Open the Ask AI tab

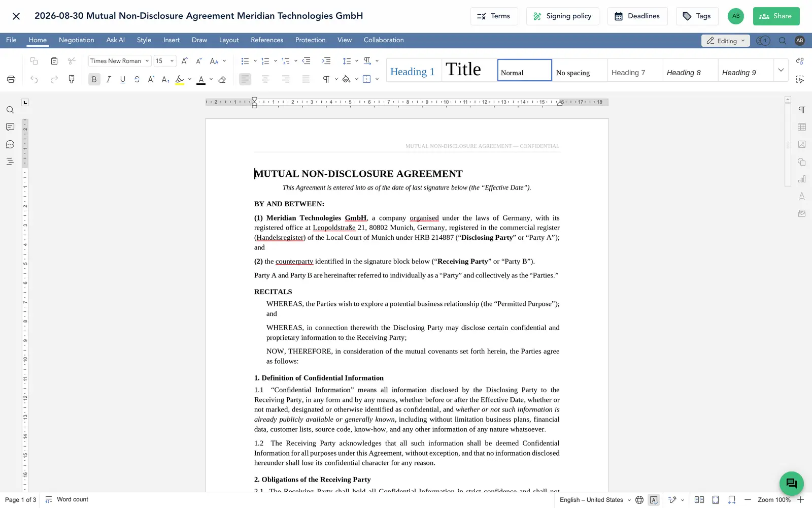115,40
